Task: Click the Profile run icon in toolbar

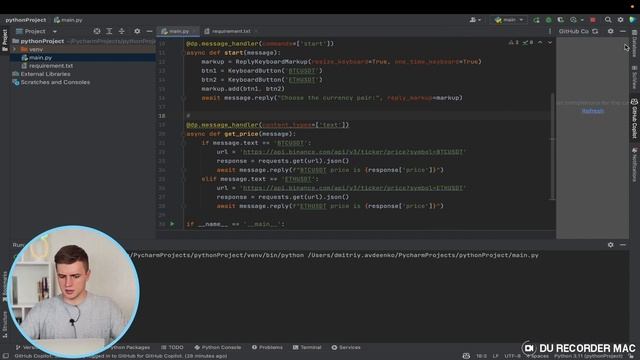Action: (573, 20)
